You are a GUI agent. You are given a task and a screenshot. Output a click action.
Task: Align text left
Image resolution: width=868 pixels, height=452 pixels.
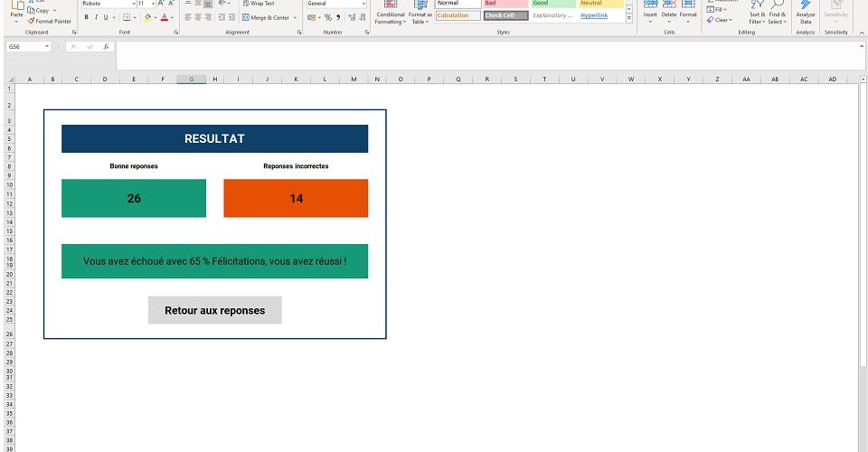pyautogui.click(x=188, y=18)
